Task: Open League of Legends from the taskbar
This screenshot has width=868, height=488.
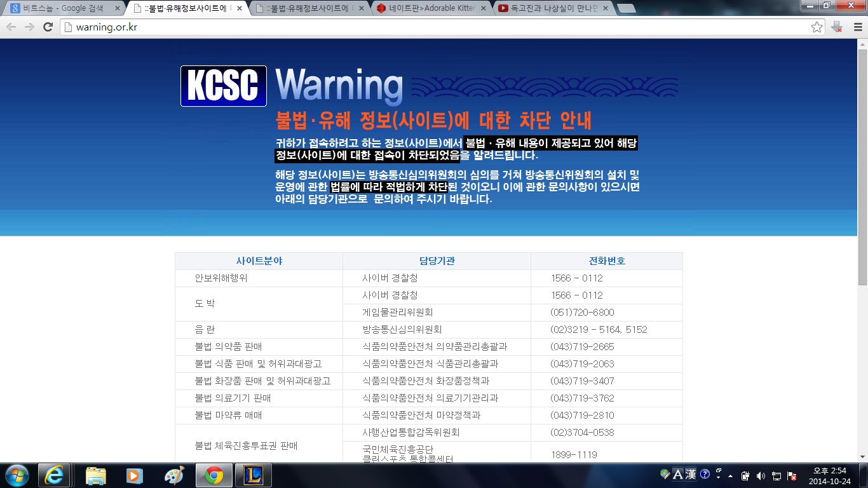Action: [x=253, y=475]
